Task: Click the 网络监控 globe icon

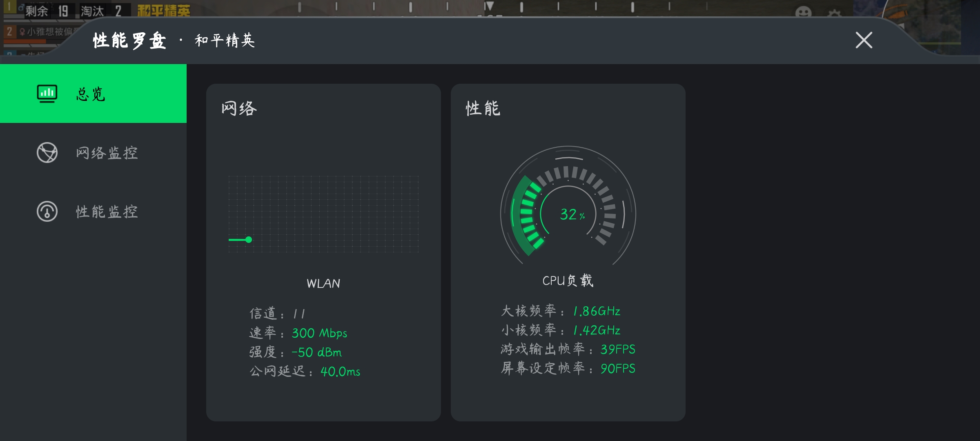Action: (47, 153)
